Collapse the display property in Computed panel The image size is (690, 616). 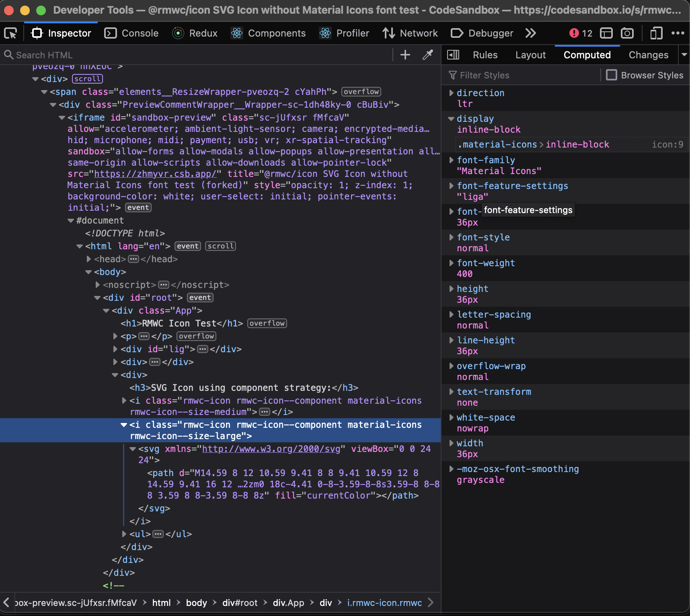pos(450,119)
